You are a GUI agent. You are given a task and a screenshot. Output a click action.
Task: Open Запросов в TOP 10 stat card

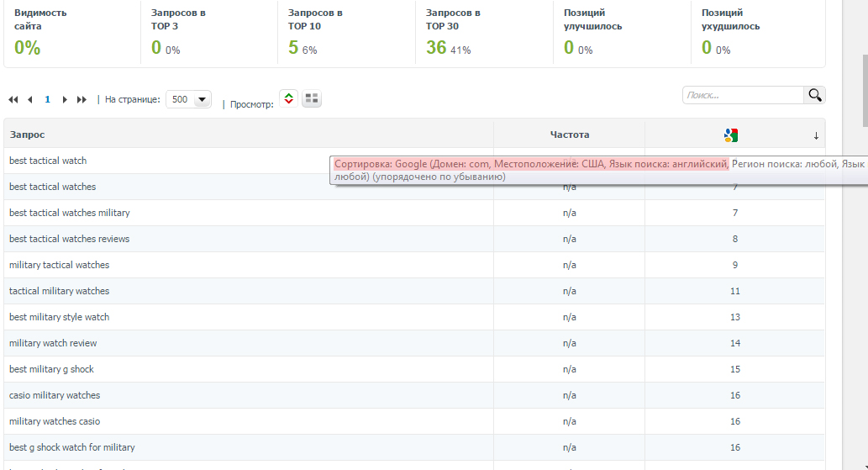coord(346,33)
